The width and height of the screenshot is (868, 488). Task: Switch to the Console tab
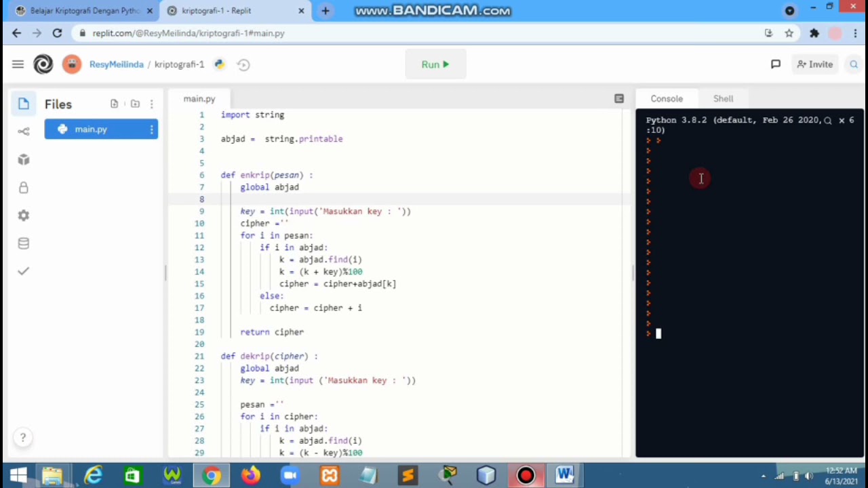coord(667,99)
